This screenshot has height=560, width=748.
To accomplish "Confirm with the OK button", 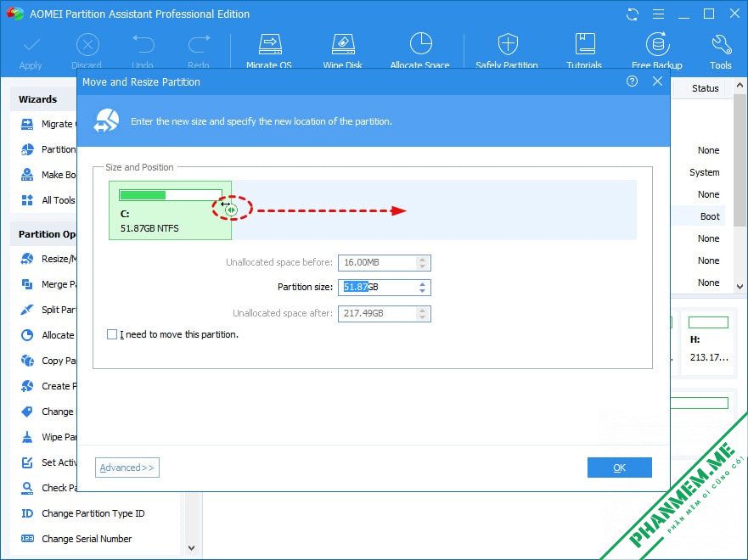I will (x=619, y=468).
